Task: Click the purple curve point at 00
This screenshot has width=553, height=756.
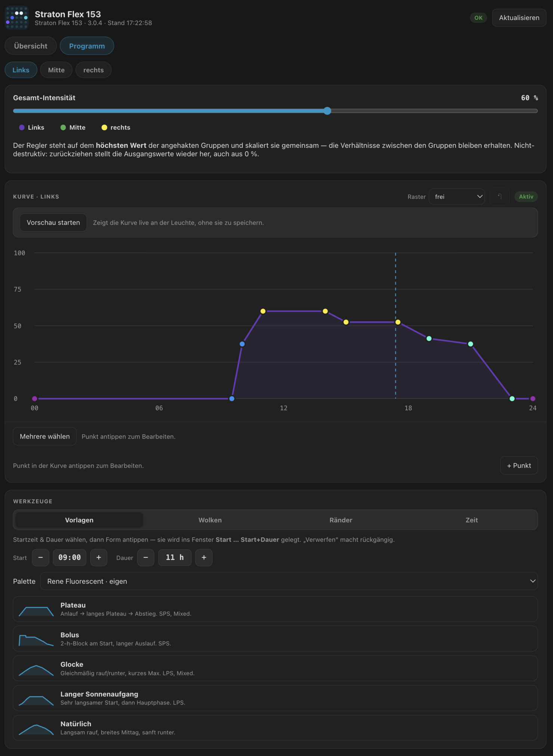Action: click(x=34, y=399)
